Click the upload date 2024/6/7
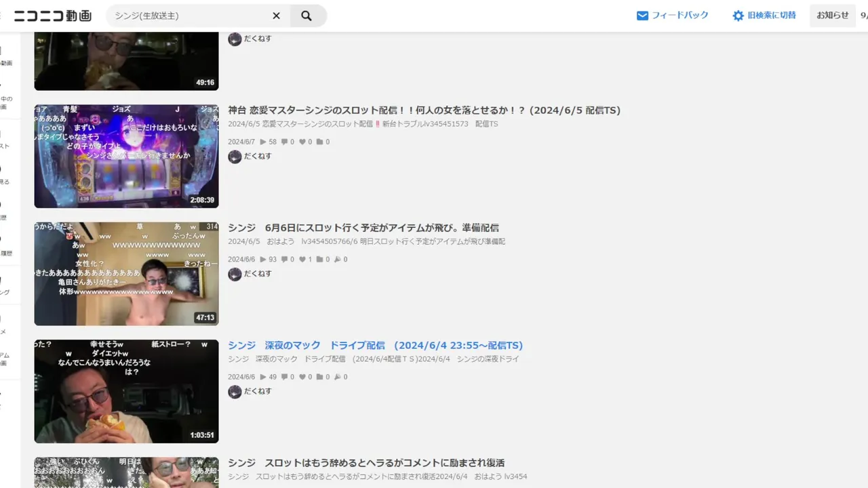Viewport: 868px width, 488px height. click(x=241, y=142)
